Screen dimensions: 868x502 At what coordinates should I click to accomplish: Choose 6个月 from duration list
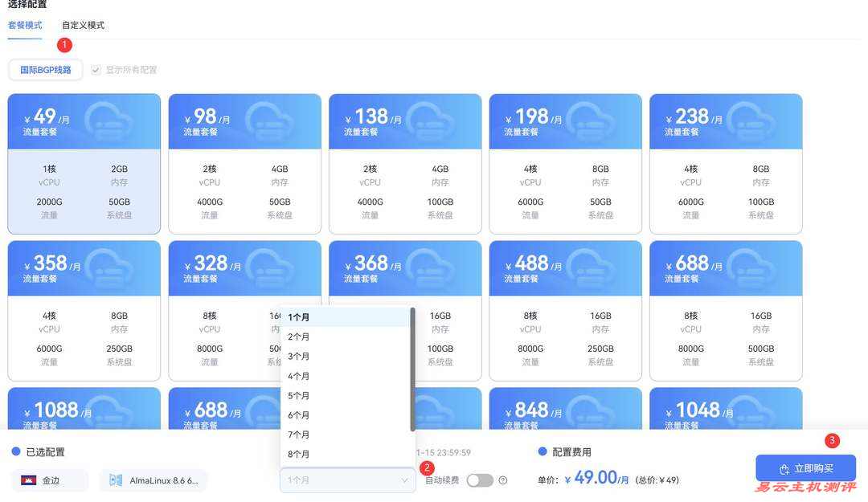coord(299,415)
